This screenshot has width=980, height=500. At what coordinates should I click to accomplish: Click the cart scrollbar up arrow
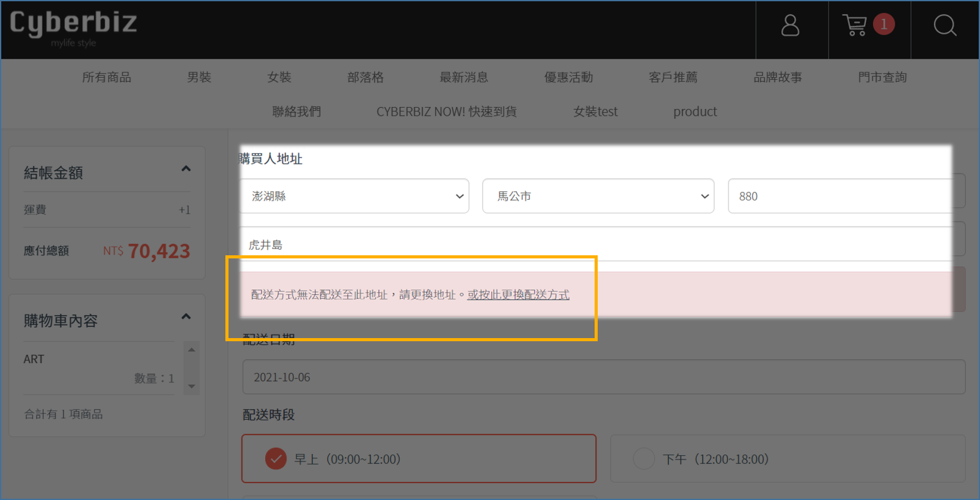click(x=192, y=349)
